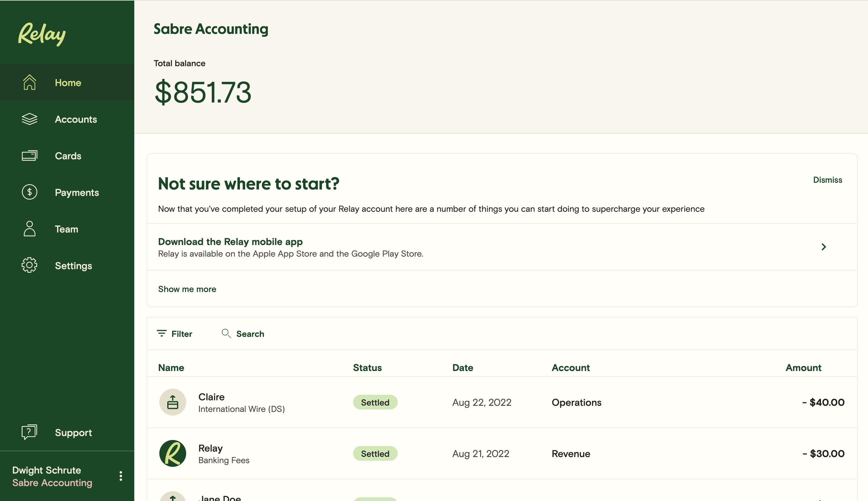This screenshot has height=501, width=868.
Task: Click the Settled badge in the Relay row
Action: point(375,453)
